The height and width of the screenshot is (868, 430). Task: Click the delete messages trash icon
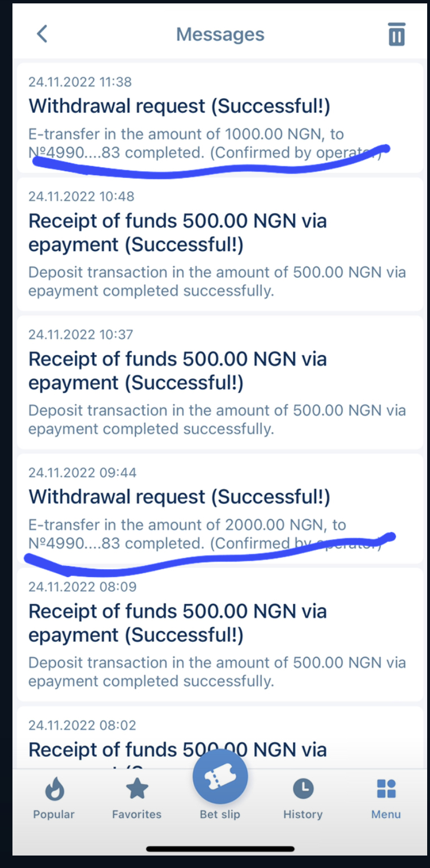(x=397, y=34)
